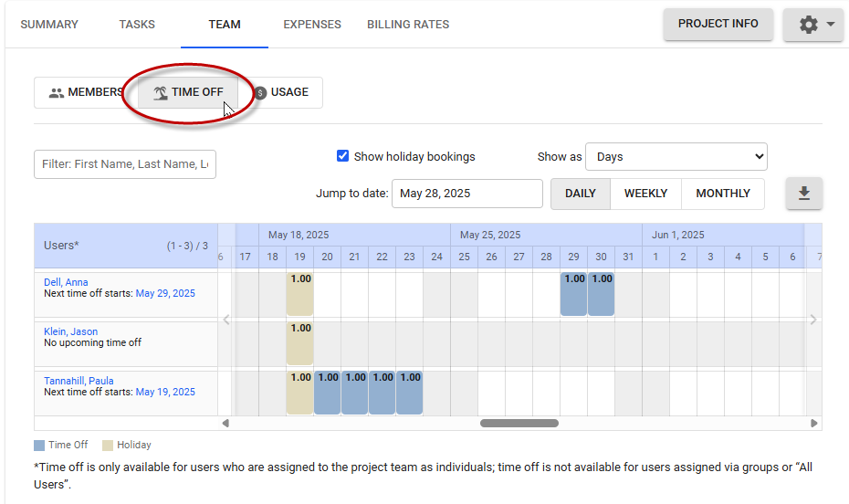Click the Project Info button
This screenshot has width=849, height=504.
718,24
